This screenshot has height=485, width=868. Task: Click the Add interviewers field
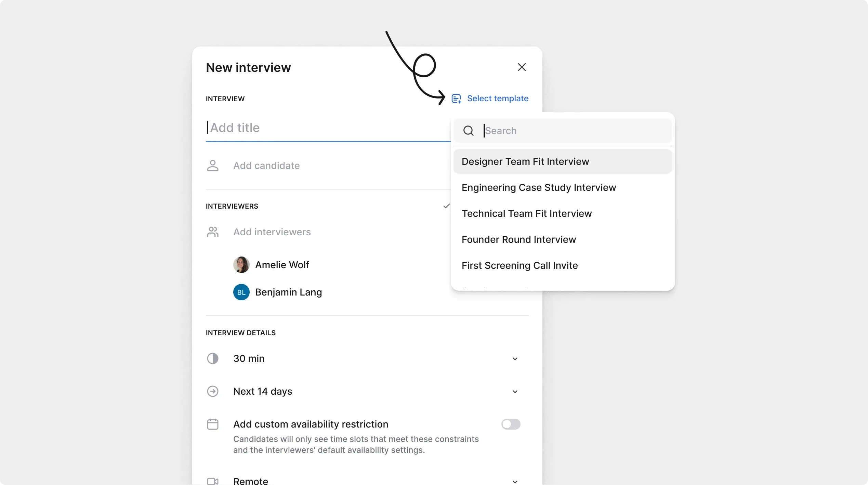click(272, 232)
